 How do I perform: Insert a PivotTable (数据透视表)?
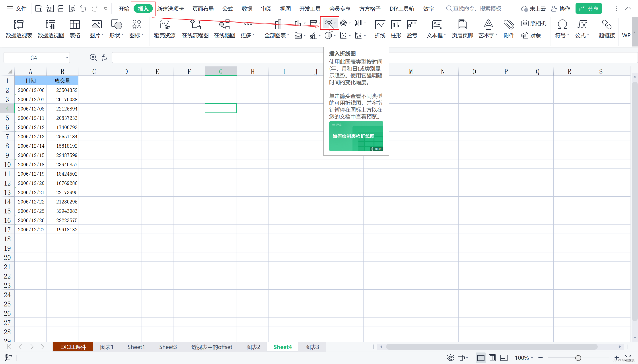click(19, 29)
